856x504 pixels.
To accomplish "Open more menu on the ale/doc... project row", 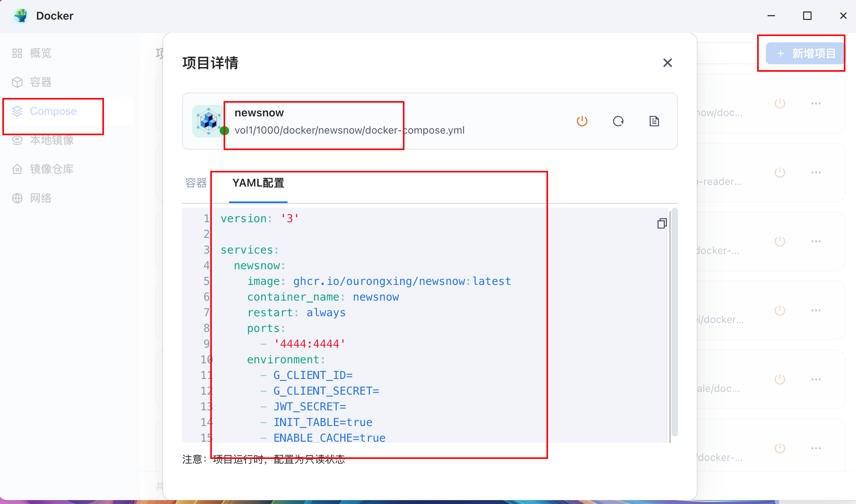I will tap(816, 379).
